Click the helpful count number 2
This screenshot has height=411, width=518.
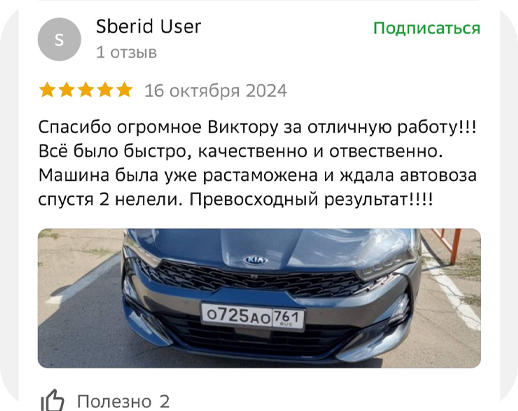(x=164, y=401)
